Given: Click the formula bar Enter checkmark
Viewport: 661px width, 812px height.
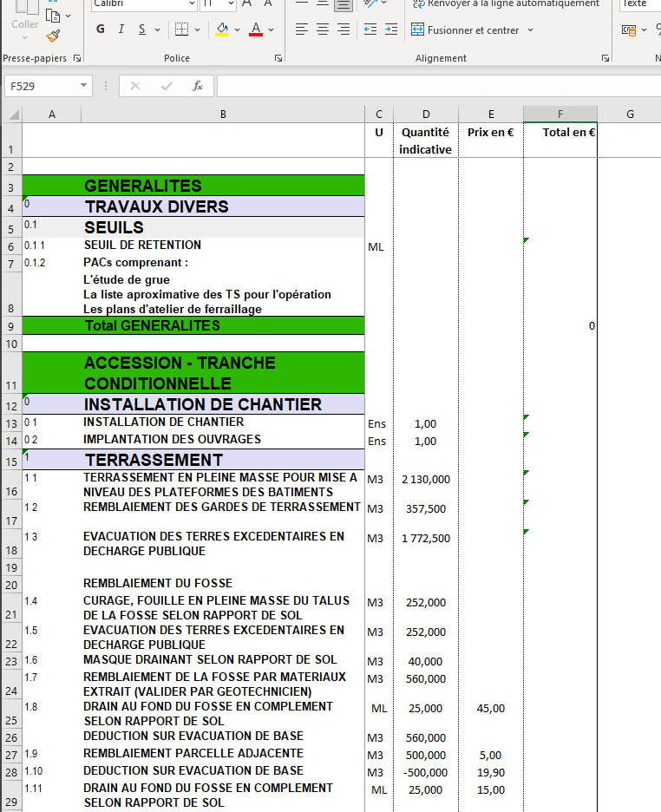Looking at the screenshot, I should pos(167,86).
